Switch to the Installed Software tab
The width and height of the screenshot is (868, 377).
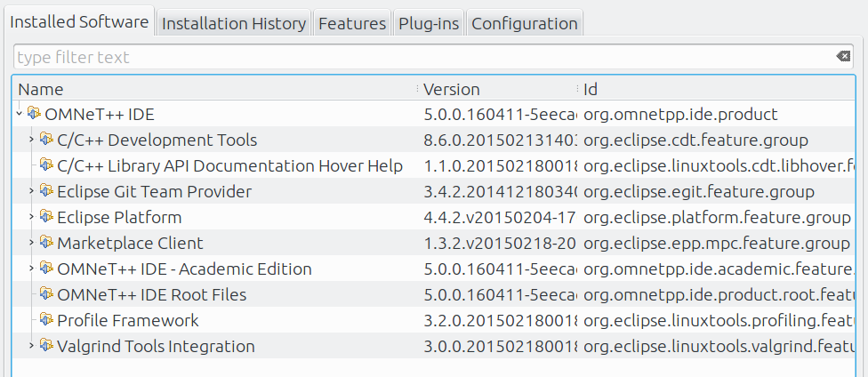[x=79, y=21]
